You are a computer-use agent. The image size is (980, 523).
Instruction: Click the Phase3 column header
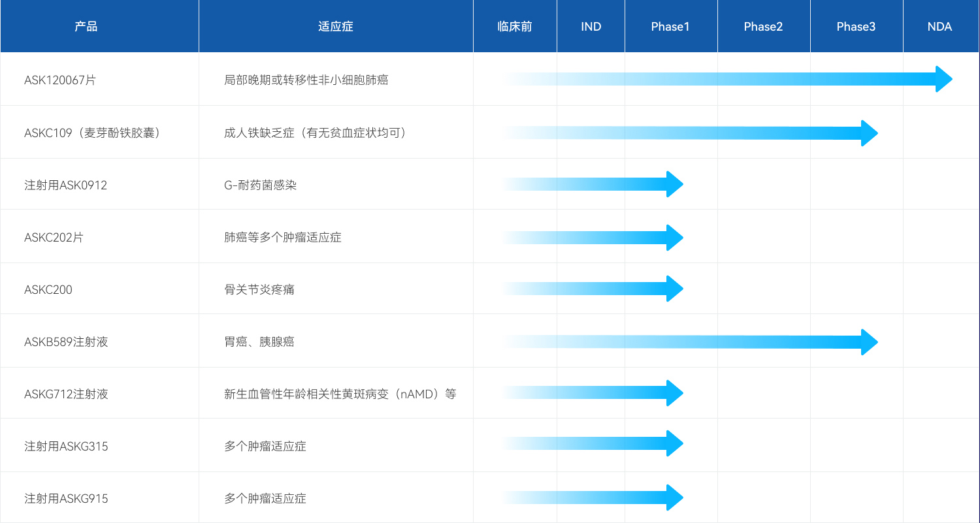(857, 26)
